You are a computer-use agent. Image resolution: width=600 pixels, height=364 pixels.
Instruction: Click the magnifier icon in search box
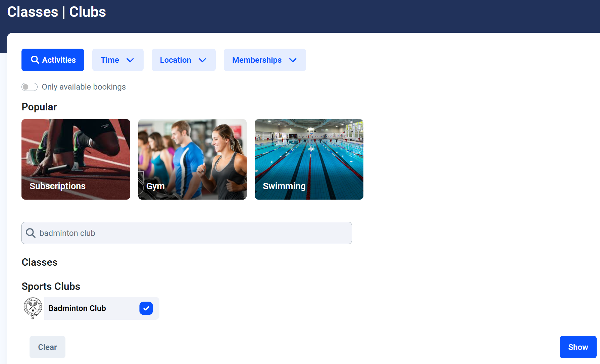click(31, 233)
